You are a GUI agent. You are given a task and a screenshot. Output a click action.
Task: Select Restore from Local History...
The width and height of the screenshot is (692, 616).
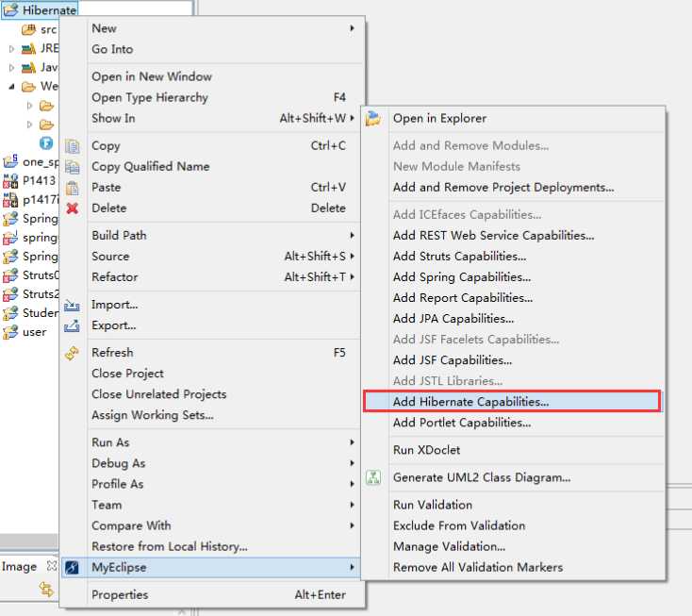pos(213,546)
